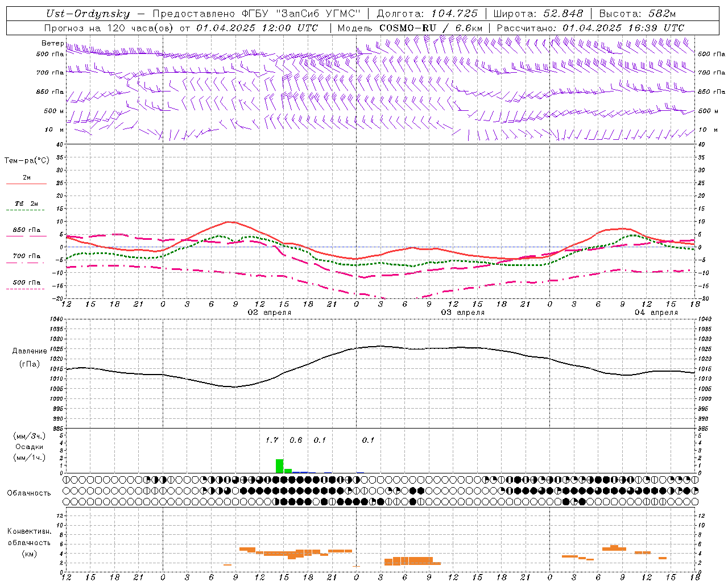Click the tallest green precipitation bar
The image size is (728, 582).
280,466
